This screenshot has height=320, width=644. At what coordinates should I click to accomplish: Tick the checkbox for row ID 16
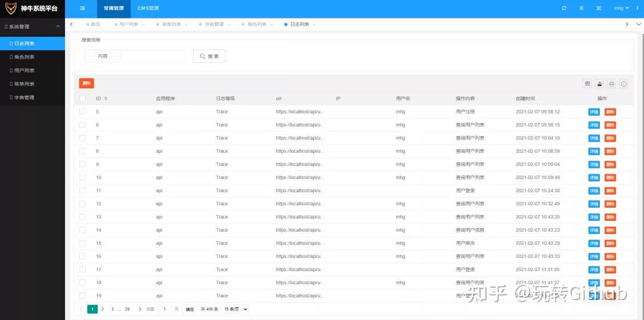coord(82,257)
